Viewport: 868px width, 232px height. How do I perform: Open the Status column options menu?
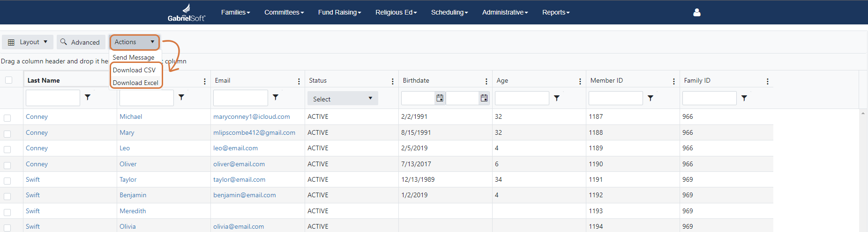pos(393,81)
